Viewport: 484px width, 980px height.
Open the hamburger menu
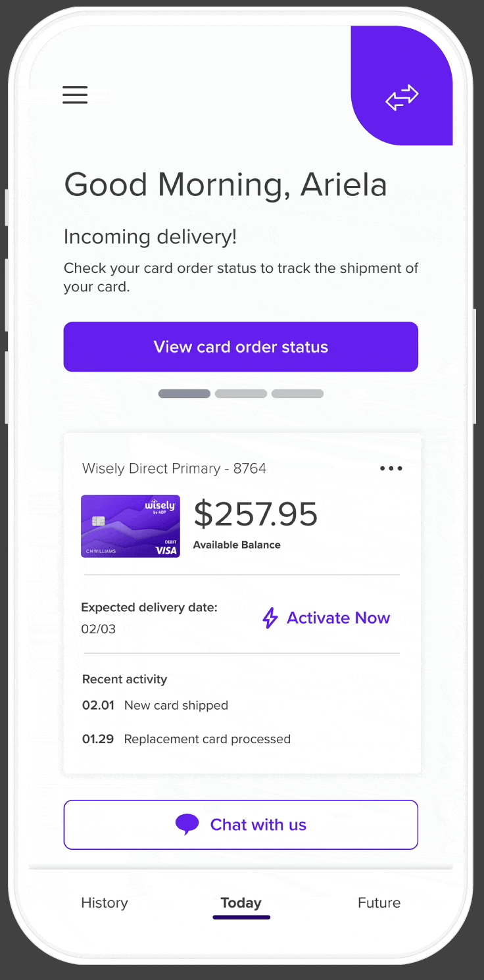point(75,95)
